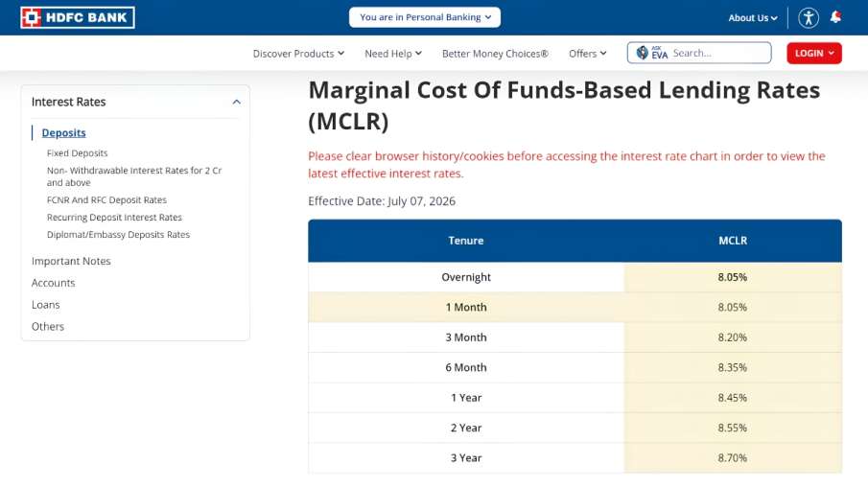
Task: Select Important Notes in sidebar
Action: (x=71, y=261)
